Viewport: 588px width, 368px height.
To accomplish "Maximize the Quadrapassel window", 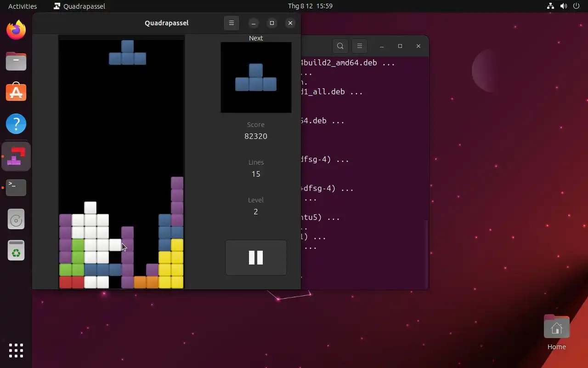I will 272,23.
